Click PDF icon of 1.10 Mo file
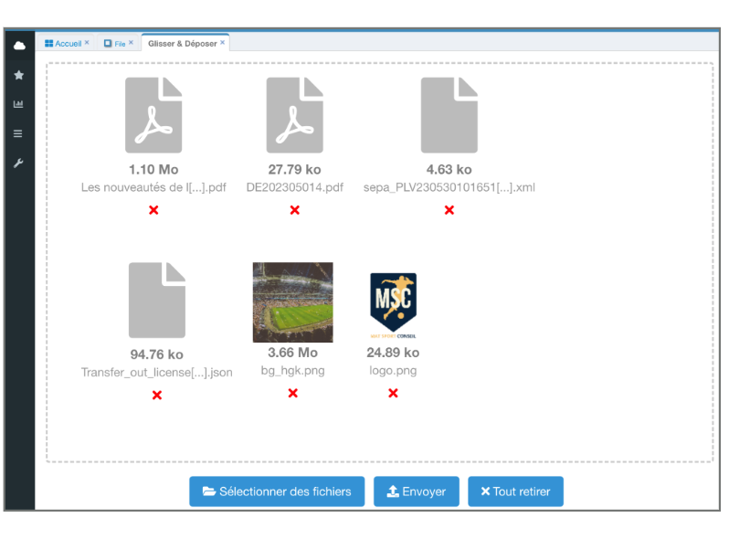This screenshot has width=729, height=560. pos(153,115)
